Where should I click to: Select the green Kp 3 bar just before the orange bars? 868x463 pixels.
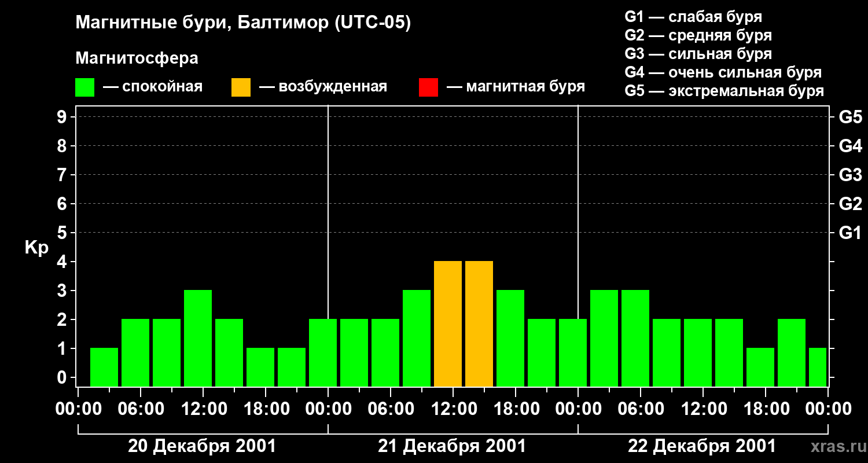pos(417,338)
